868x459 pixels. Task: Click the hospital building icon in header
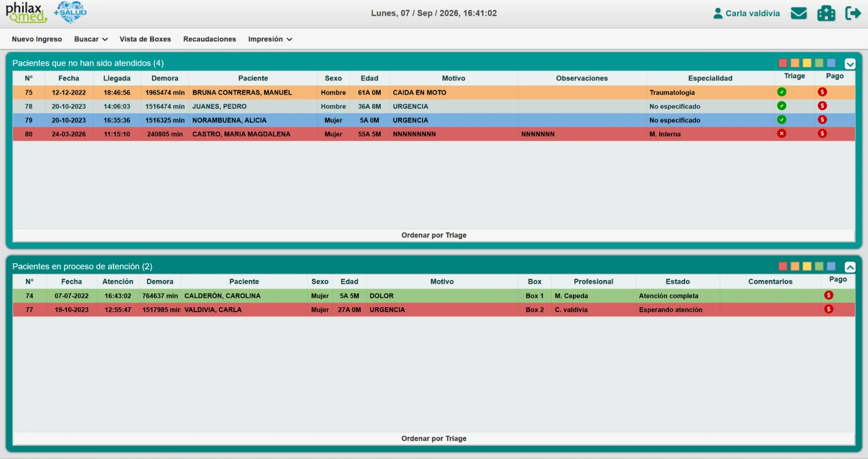[826, 13]
